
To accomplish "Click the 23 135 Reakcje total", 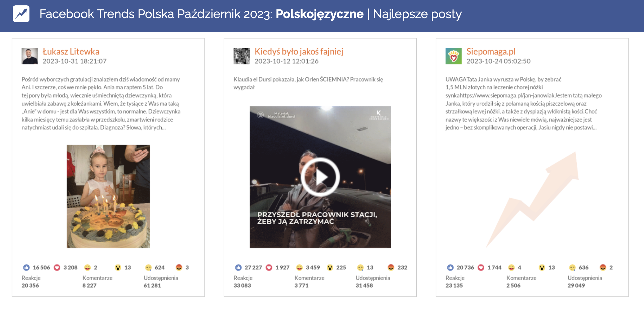I will [454, 286].
